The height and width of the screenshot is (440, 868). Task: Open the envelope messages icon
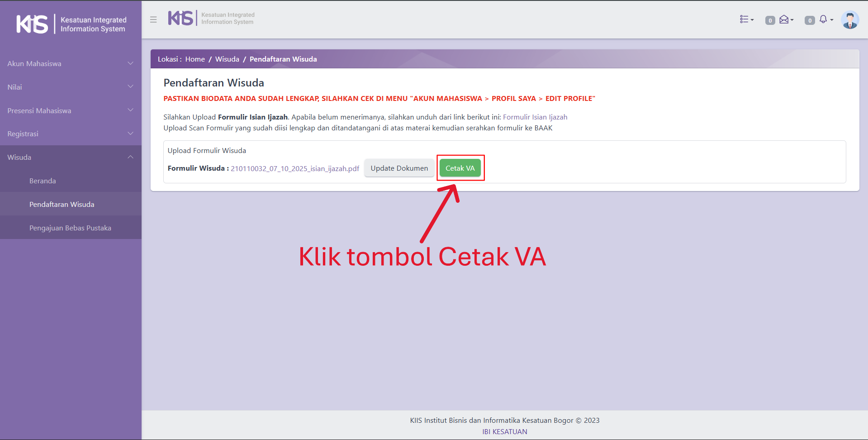(785, 19)
